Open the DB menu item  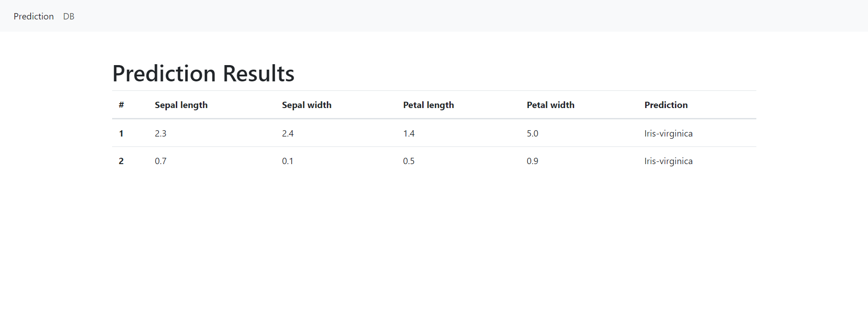point(68,16)
